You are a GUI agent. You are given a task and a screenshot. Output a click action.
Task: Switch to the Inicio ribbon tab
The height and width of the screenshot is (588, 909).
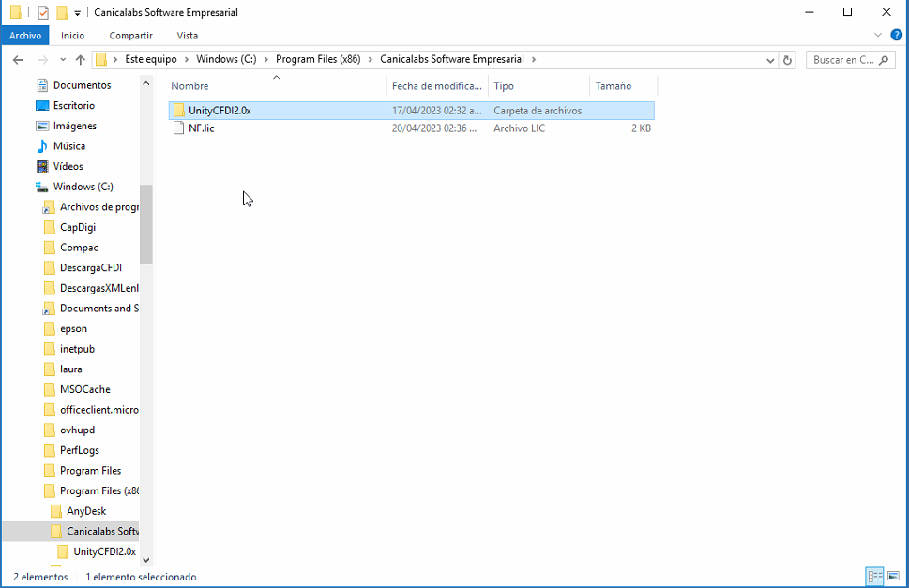coord(72,36)
